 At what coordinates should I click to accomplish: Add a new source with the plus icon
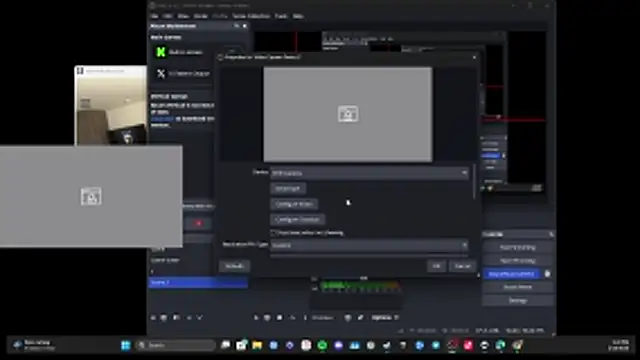pos(256,318)
